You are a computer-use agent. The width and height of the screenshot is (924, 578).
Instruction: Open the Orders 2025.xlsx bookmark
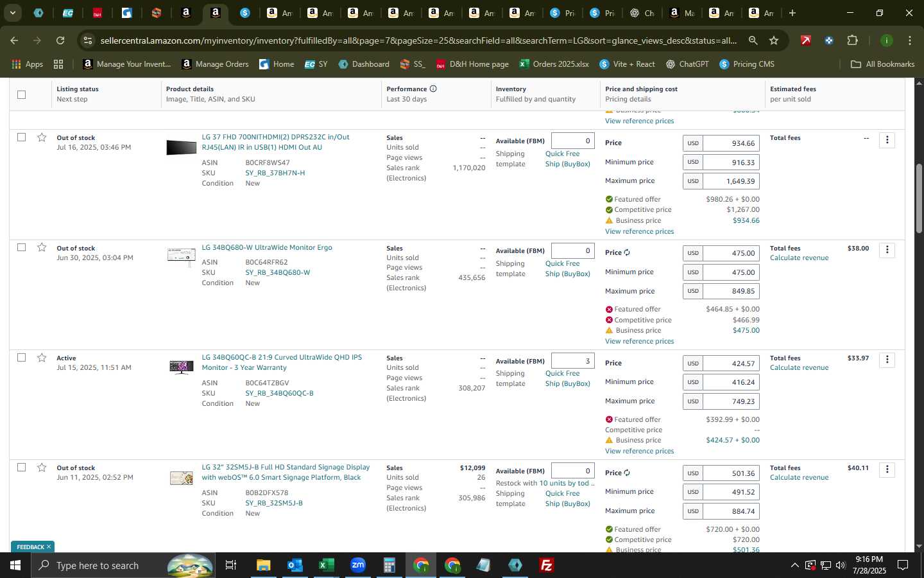(554, 64)
